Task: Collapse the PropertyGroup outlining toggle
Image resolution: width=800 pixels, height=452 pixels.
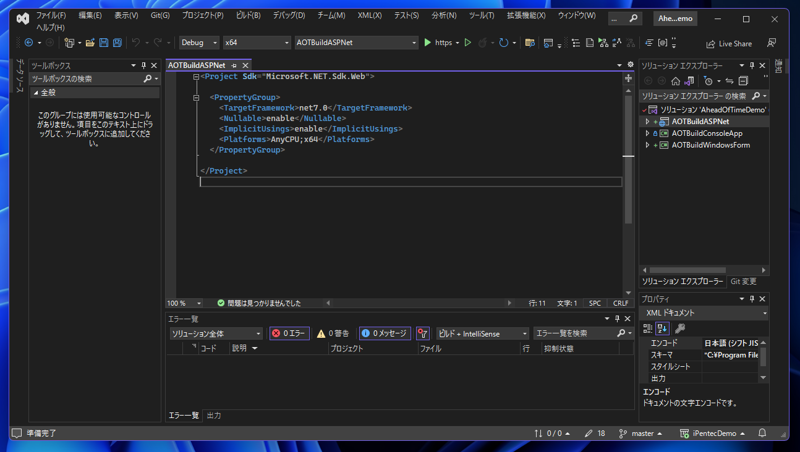Action: (x=196, y=97)
